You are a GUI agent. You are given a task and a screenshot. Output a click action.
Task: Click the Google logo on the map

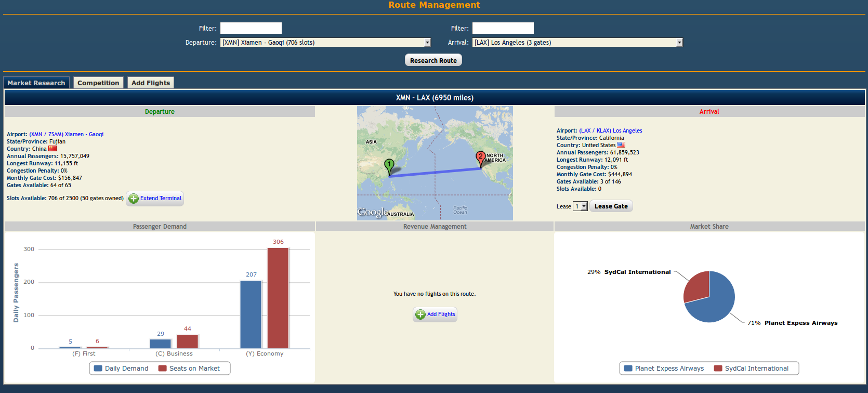373,212
